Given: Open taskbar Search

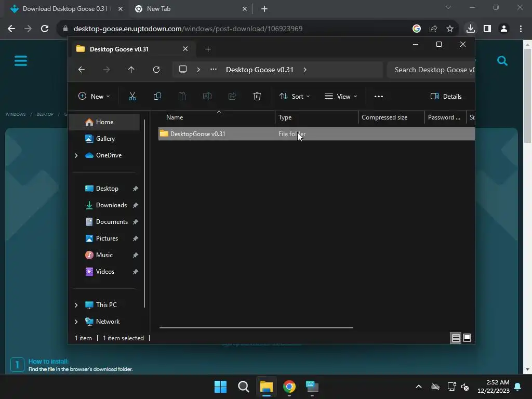Looking at the screenshot, I should [x=243, y=387].
